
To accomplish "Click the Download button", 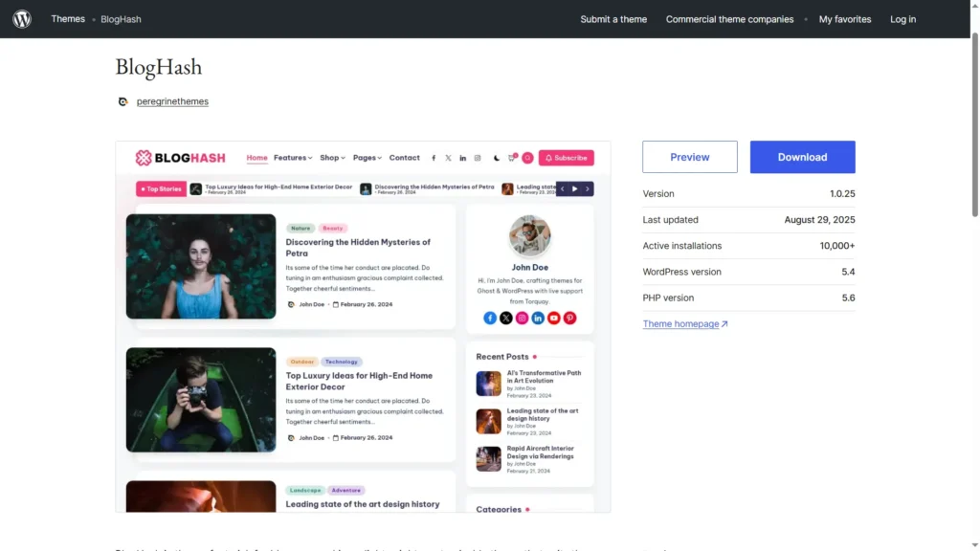I will (x=802, y=157).
